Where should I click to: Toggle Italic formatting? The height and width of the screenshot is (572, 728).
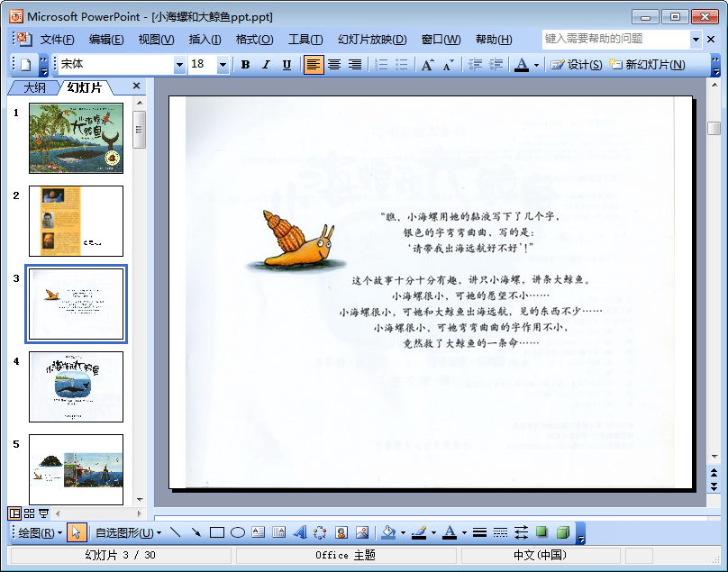tap(266, 65)
